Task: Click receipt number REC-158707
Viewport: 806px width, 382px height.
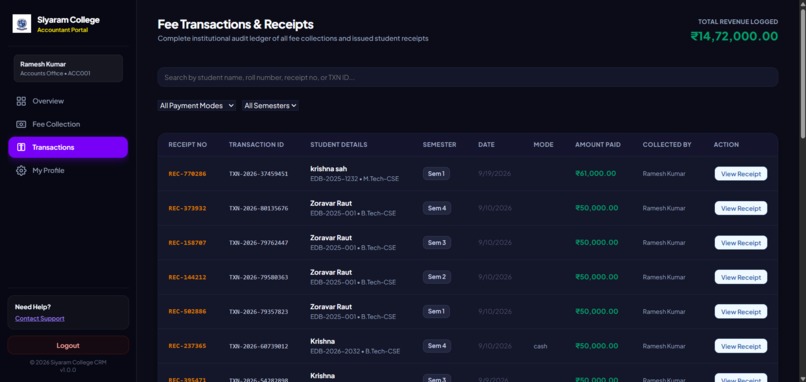Action: 187,243
